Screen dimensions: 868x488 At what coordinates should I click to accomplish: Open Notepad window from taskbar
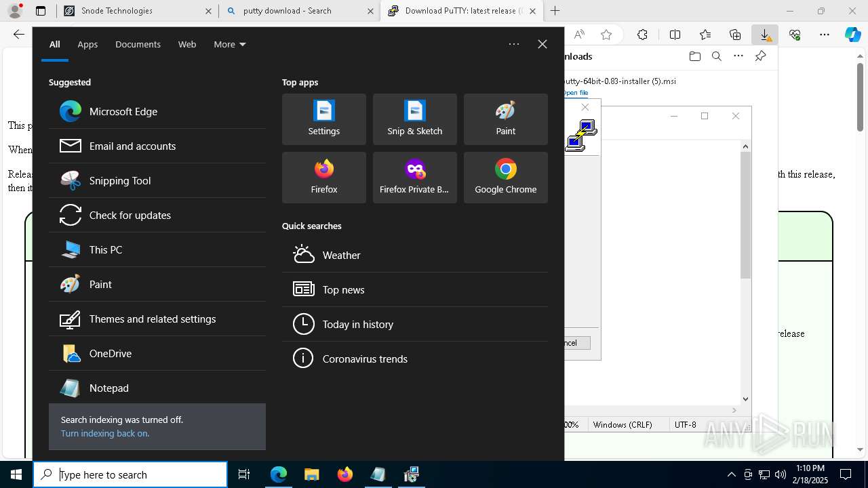click(x=378, y=474)
